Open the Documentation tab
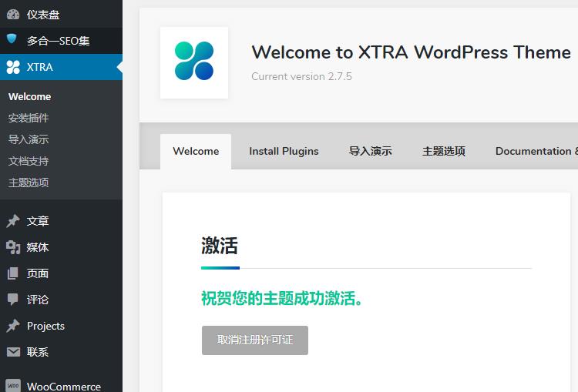 click(x=535, y=151)
